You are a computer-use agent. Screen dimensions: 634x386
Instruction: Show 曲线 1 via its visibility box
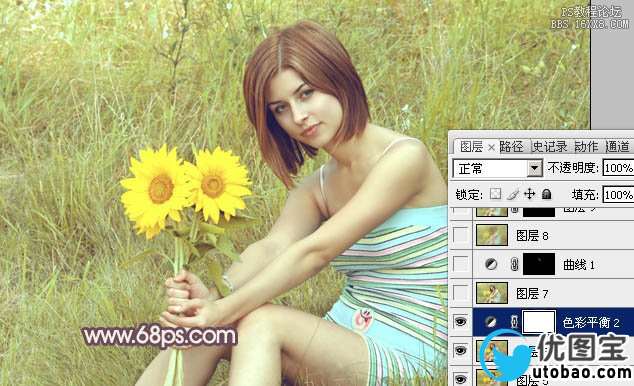tap(461, 264)
